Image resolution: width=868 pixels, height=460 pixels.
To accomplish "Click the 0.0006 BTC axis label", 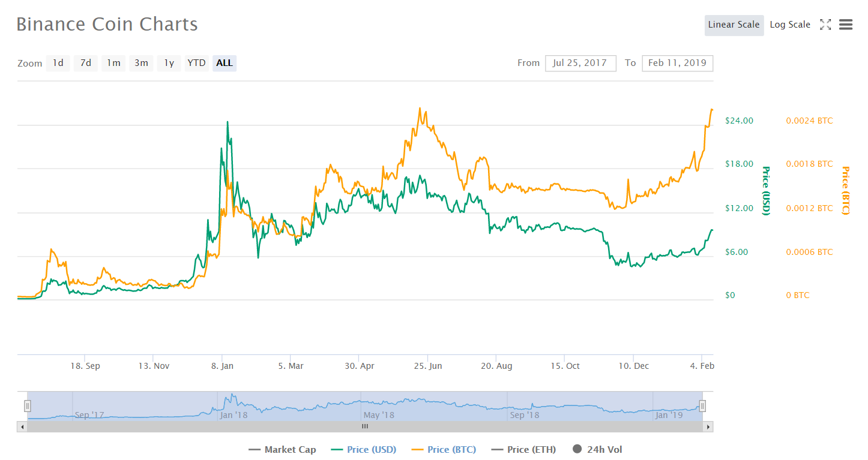I will tap(810, 252).
